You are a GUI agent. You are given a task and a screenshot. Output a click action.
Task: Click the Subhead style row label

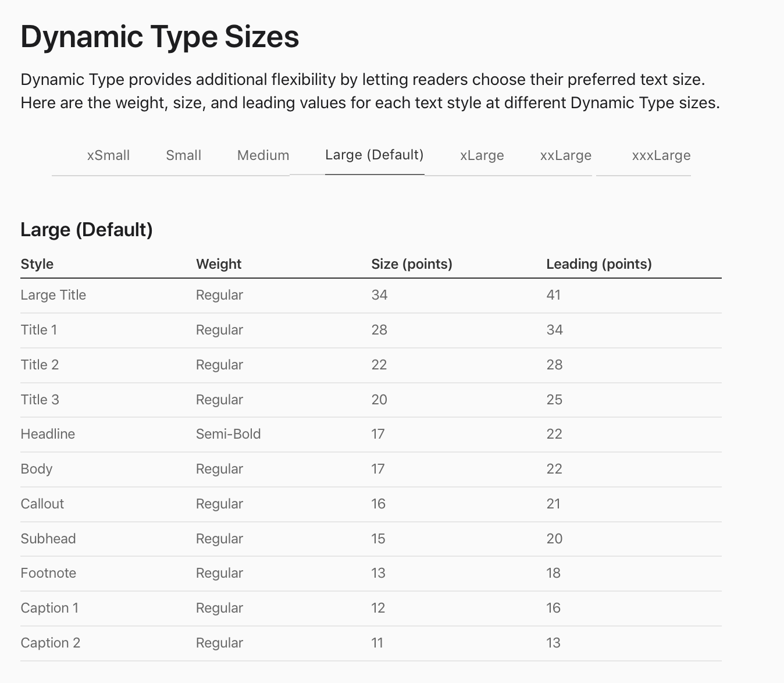click(48, 539)
